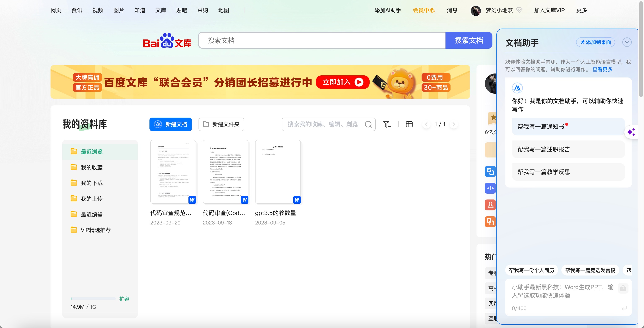Click the blue merge/compress tool icon
Image resolution: width=644 pixels, height=328 pixels.
490,188
